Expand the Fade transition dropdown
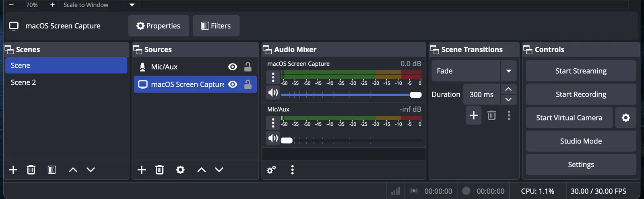Viewport: 644px width, 199px height. click(508, 71)
